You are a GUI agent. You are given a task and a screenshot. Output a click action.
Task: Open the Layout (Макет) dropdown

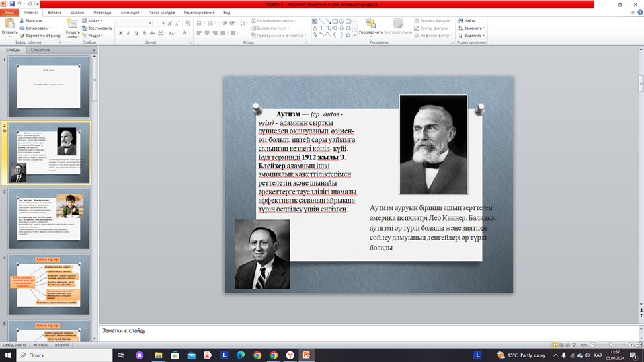point(95,21)
